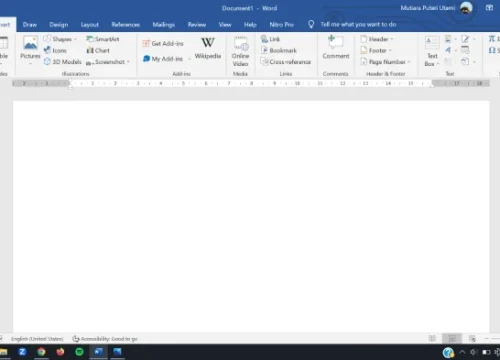Insert a Symbol using the omega icon
The width and height of the screenshot is (500, 360).
tap(493, 50)
